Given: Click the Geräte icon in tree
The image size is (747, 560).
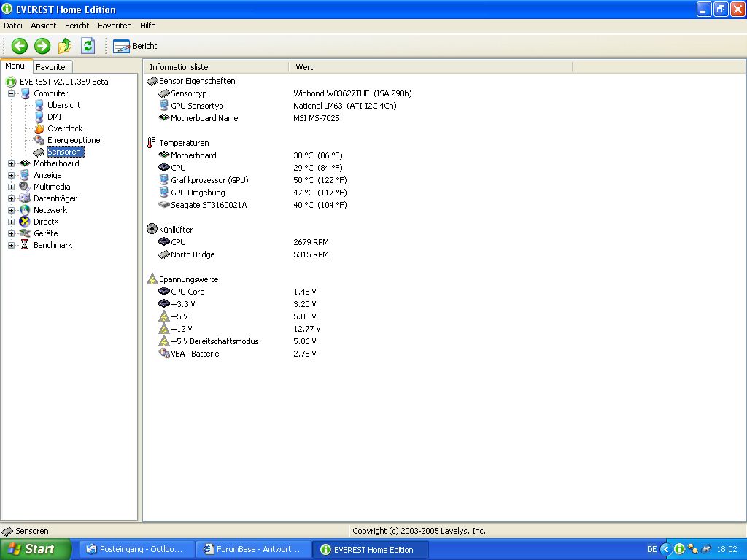Looking at the screenshot, I should coord(25,233).
